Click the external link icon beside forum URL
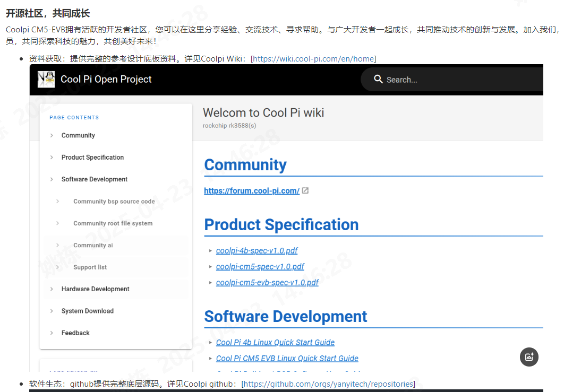Image resolution: width=564 pixels, height=392 pixels. [x=305, y=191]
